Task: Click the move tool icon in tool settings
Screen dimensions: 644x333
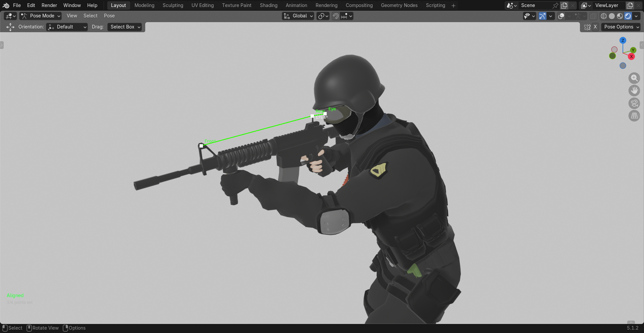Action: tap(10, 27)
